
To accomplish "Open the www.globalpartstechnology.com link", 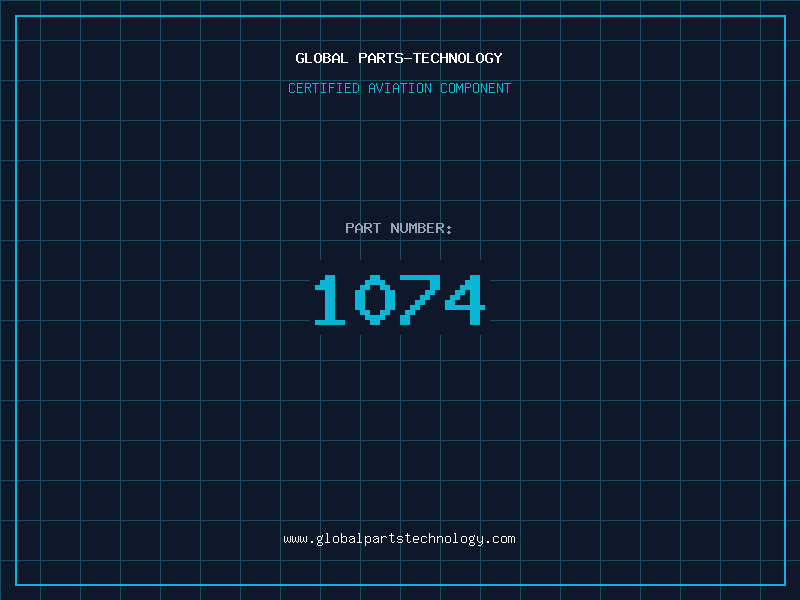I will point(399,539).
